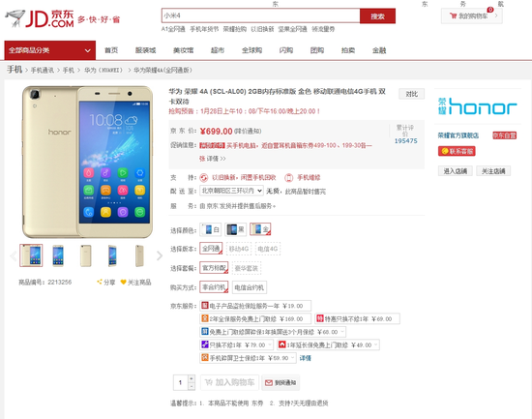Screen dimensions: 532x419
Task: Open the delivery region dropdown
Action: 231,191
